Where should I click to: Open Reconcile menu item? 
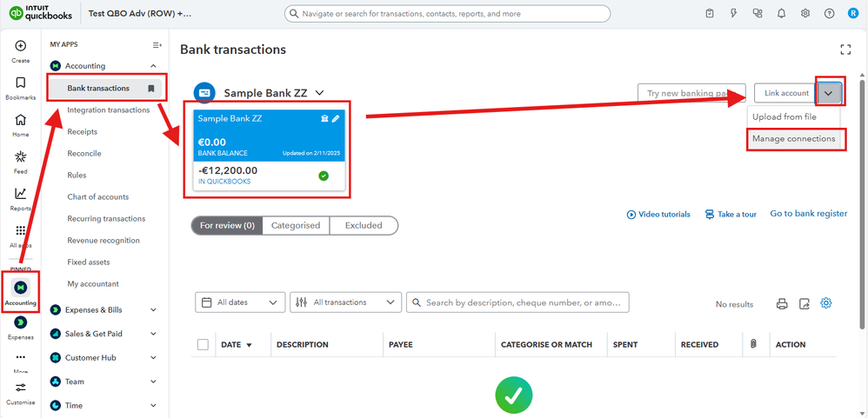(84, 153)
